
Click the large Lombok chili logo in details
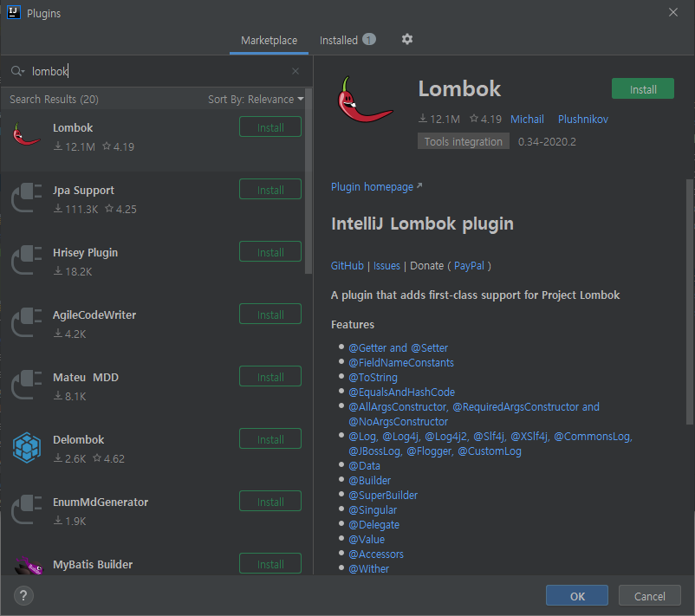coord(364,100)
